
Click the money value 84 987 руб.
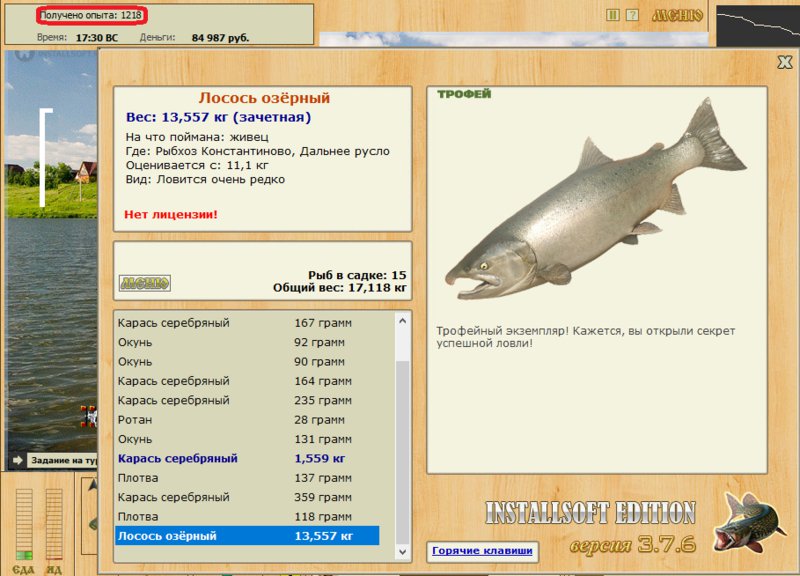220,38
